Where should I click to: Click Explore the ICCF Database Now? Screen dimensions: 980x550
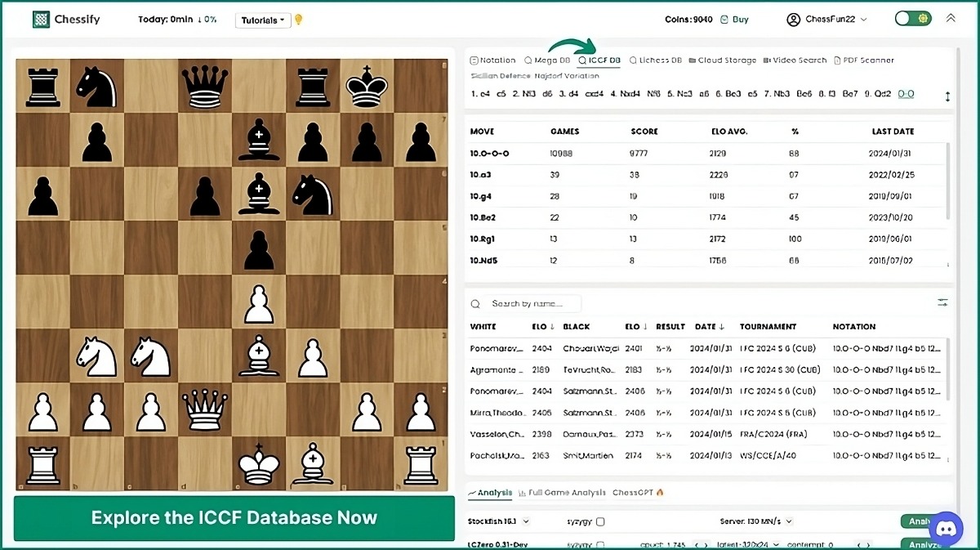coord(234,517)
